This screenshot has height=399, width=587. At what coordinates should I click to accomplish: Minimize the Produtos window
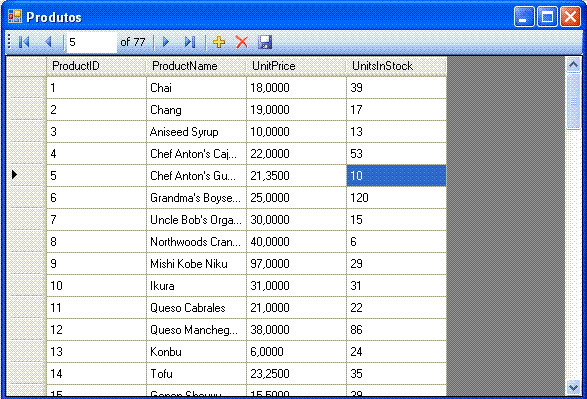524,17
